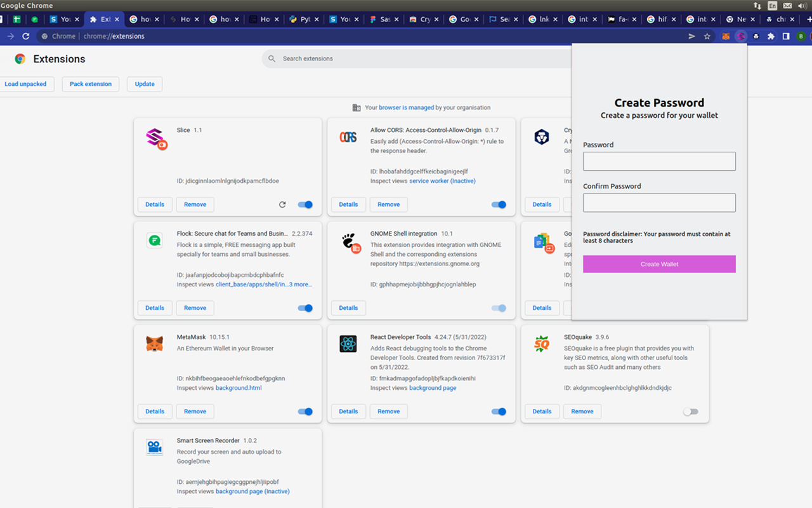Open Details for GNOME Shell integration
812x508 pixels.
coord(348,308)
